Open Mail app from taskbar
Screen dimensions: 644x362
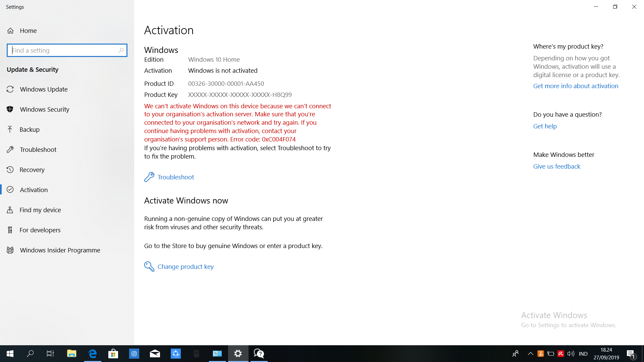(x=155, y=354)
